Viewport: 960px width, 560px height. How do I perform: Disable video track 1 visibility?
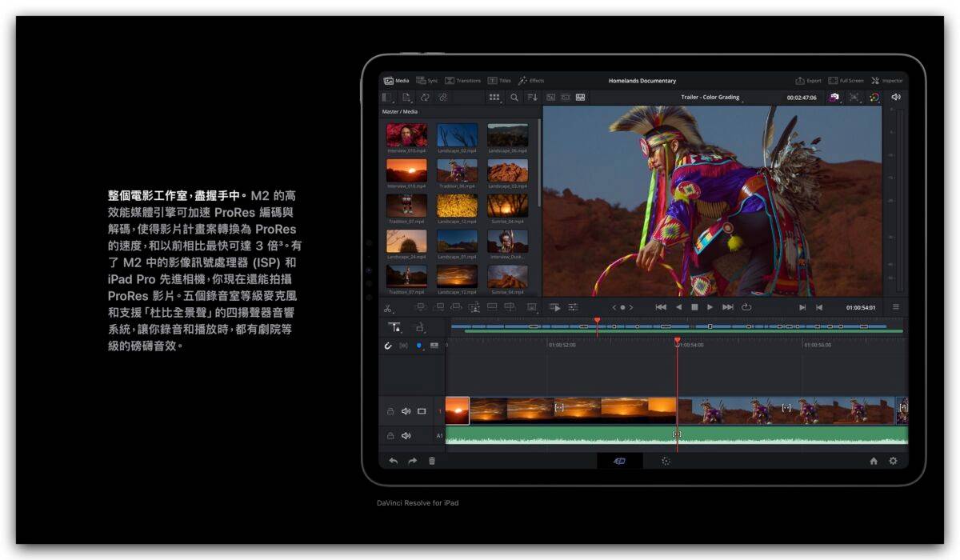point(422,411)
